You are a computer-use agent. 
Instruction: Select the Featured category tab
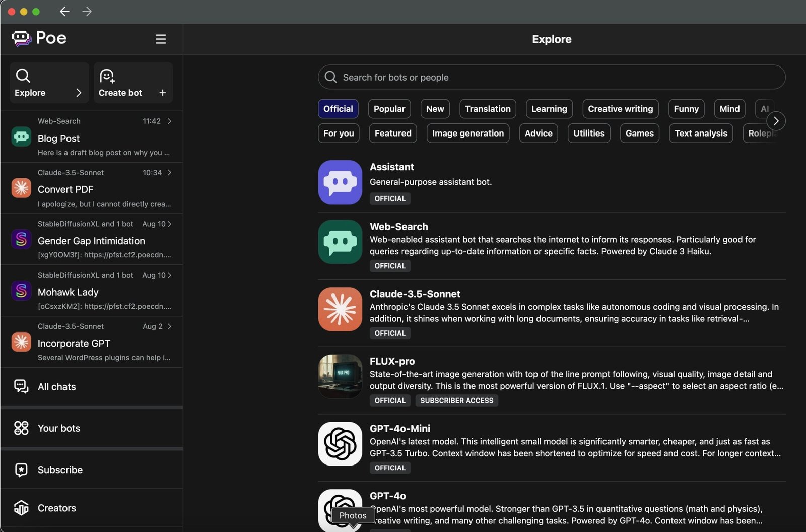[393, 134]
